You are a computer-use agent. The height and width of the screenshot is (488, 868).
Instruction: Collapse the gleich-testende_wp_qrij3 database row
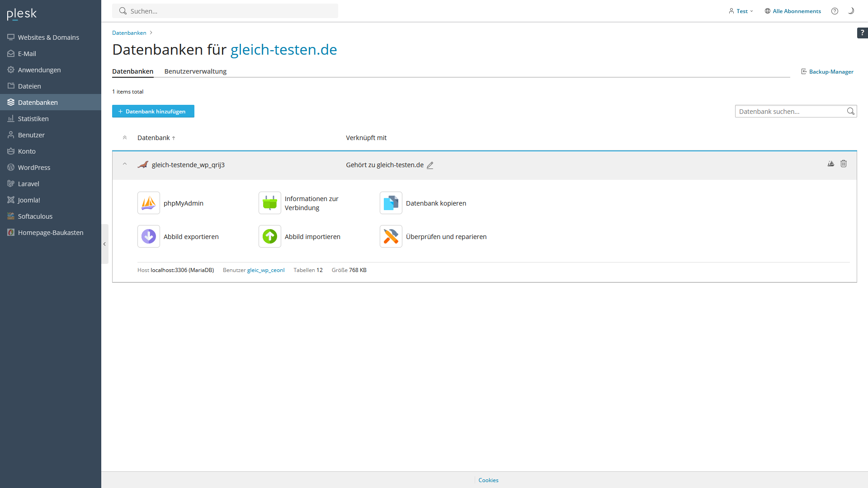coord(125,164)
